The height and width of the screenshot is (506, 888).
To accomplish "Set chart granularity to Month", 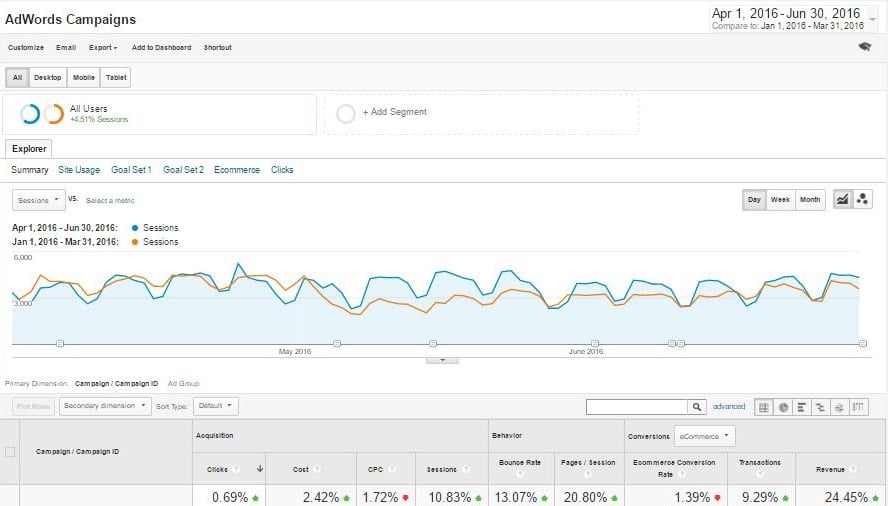I will 810,199.
